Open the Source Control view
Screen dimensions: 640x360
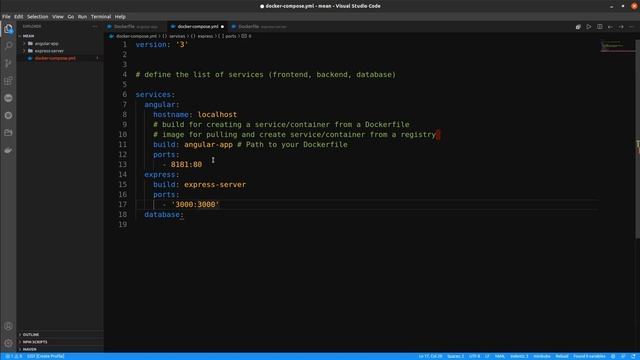(x=8, y=63)
